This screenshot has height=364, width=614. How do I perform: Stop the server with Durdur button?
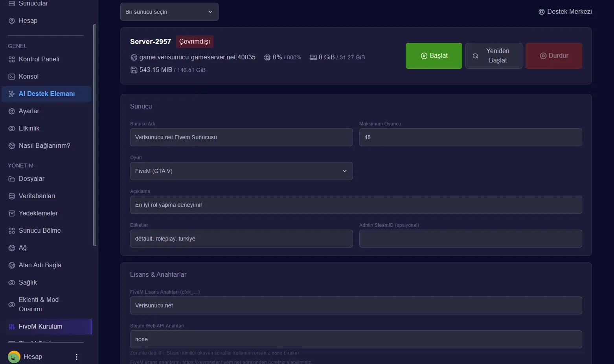pos(554,56)
